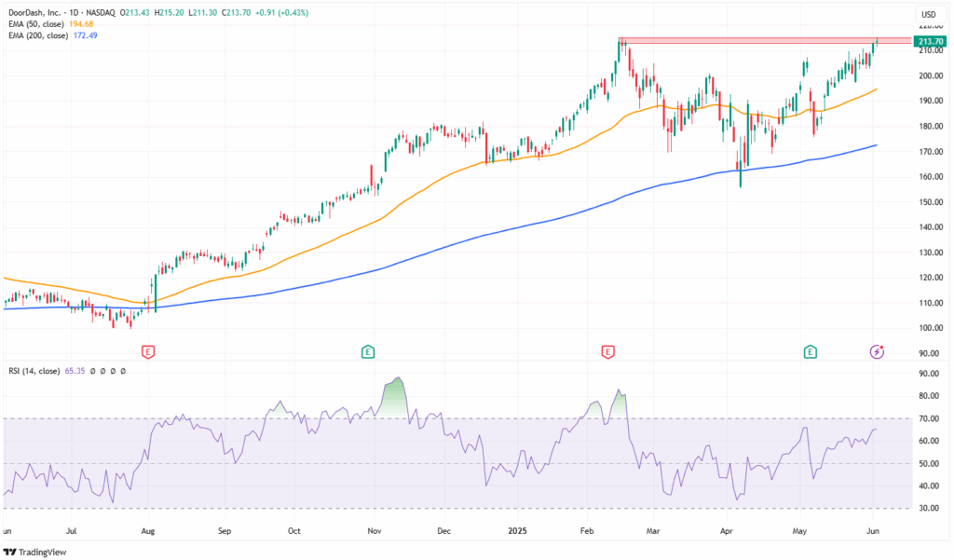Screen dimensions: 954x560
Task: Click 80.00 on the RSI scale
Action: (930, 396)
